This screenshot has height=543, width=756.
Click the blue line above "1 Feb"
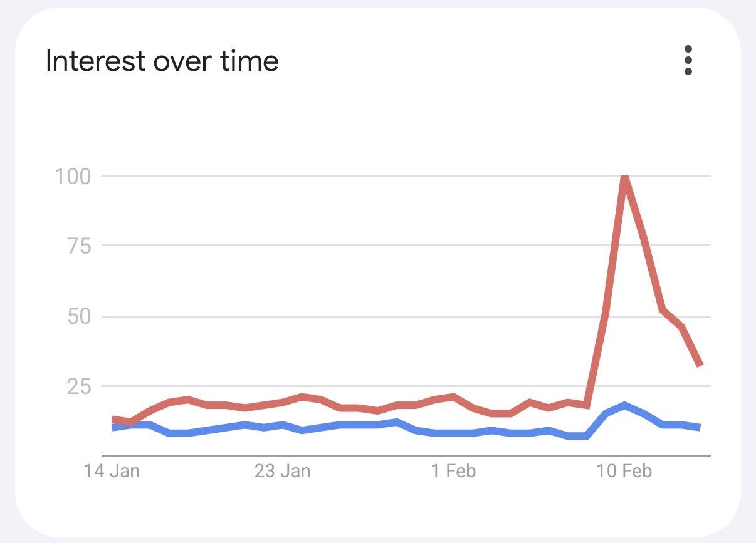[x=453, y=433]
